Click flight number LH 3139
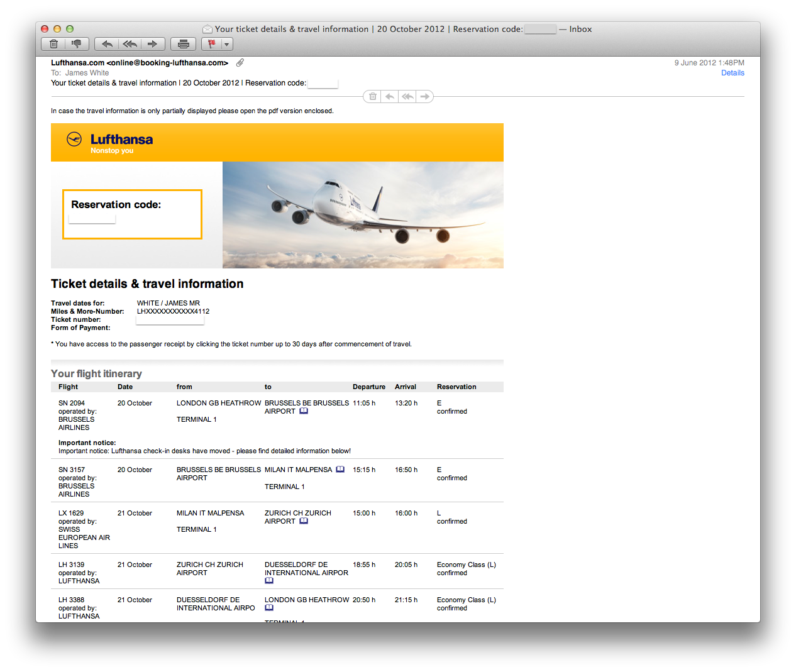This screenshot has width=796, height=672. (x=71, y=565)
